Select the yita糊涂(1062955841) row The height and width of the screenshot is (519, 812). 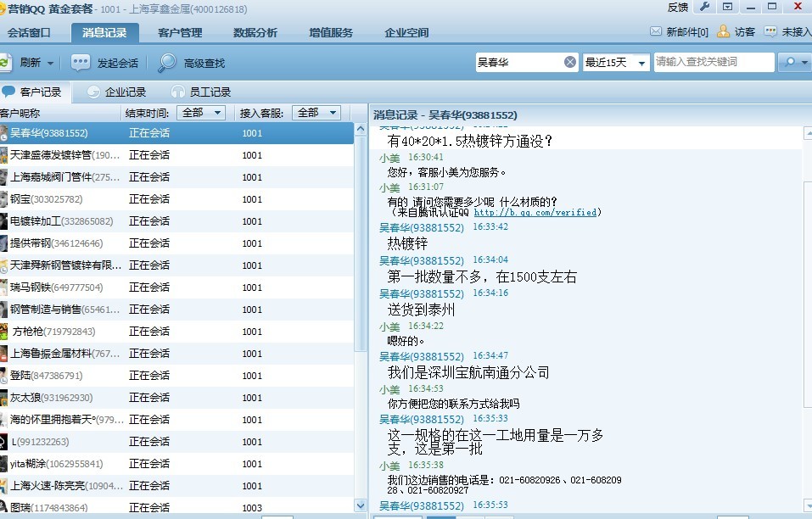(x=176, y=464)
